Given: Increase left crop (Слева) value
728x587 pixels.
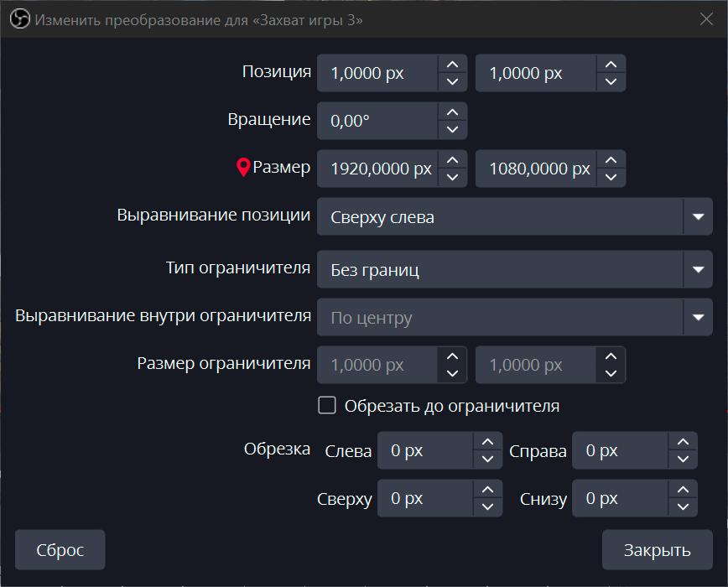Looking at the screenshot, I should coord(487,442).
